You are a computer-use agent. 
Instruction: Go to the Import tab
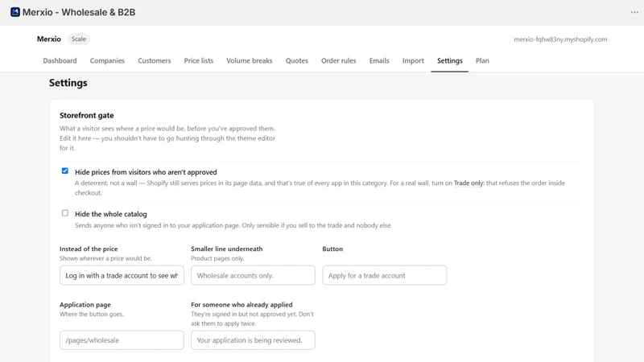pyautogui.click(x=413, y=61)
